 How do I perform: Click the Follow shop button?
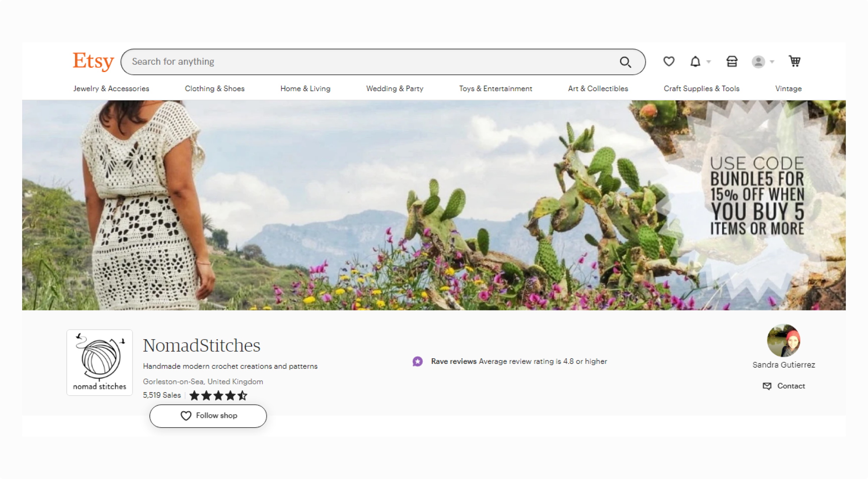point(208,416)
